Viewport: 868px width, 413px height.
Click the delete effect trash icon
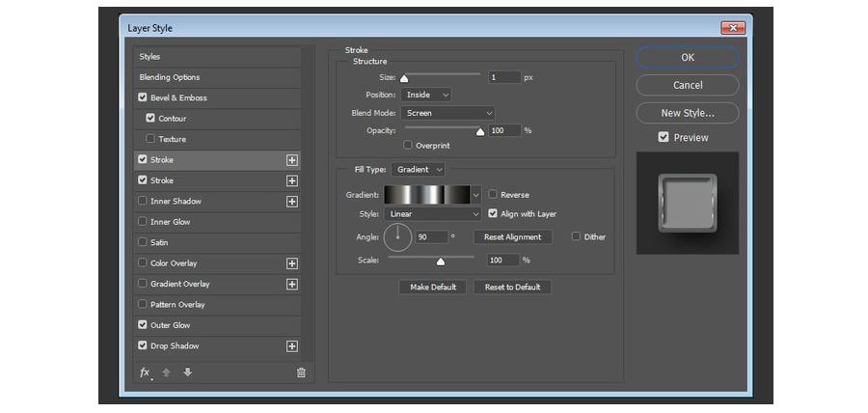click(x=301, y=372)
